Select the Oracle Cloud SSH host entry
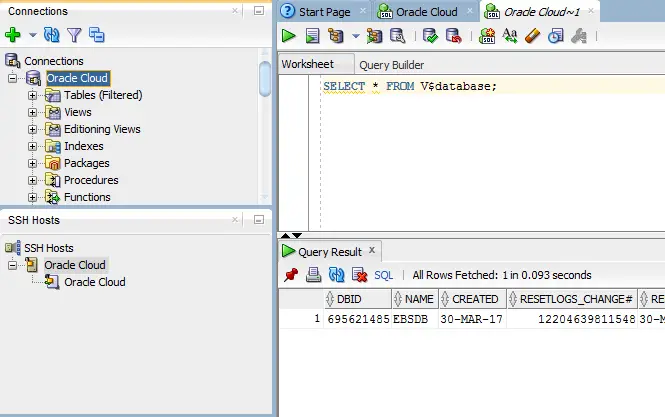This screenshot has width=665, height=417. click(x=75, y=265)
